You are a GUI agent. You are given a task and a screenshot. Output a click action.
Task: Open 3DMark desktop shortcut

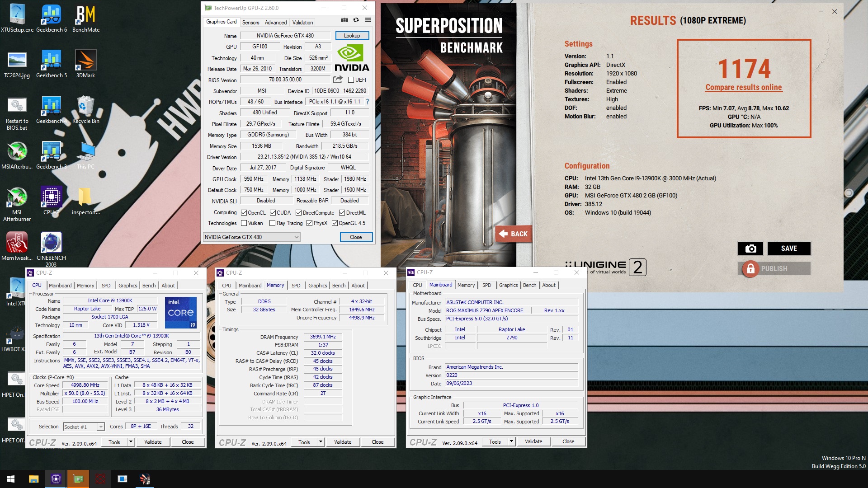coord(86,64)
